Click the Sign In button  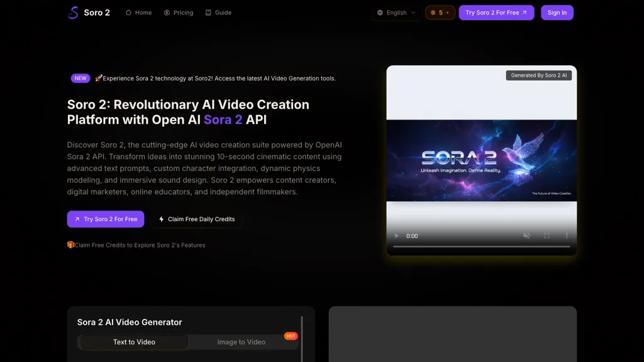557,13
